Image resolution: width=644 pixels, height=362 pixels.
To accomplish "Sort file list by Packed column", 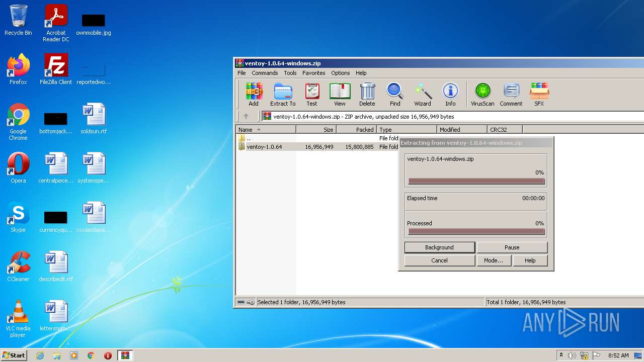I will point(356,130).
